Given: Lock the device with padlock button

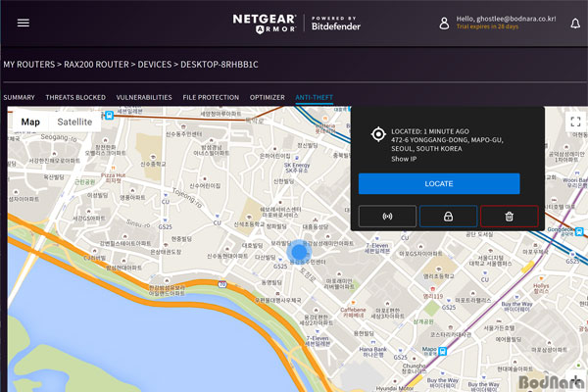Looking at the screenshot, I should 448,216.
